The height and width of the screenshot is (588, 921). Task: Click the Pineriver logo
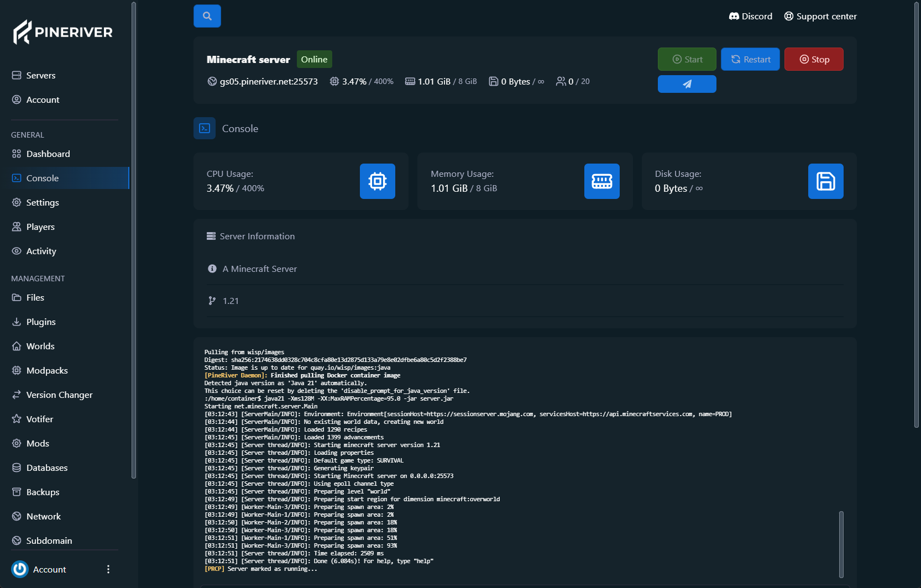pyautogui.click(x=63, y=32)
